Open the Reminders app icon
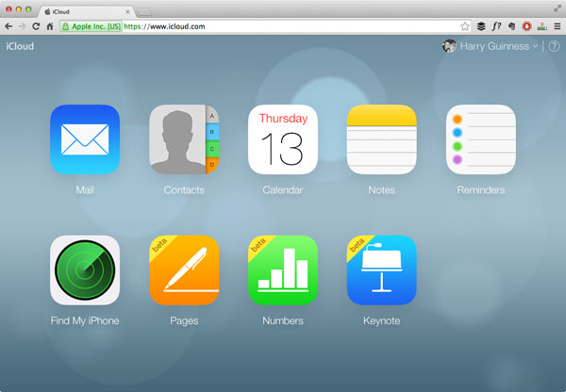The image size is (566, 392). click(x=481, y=139)
